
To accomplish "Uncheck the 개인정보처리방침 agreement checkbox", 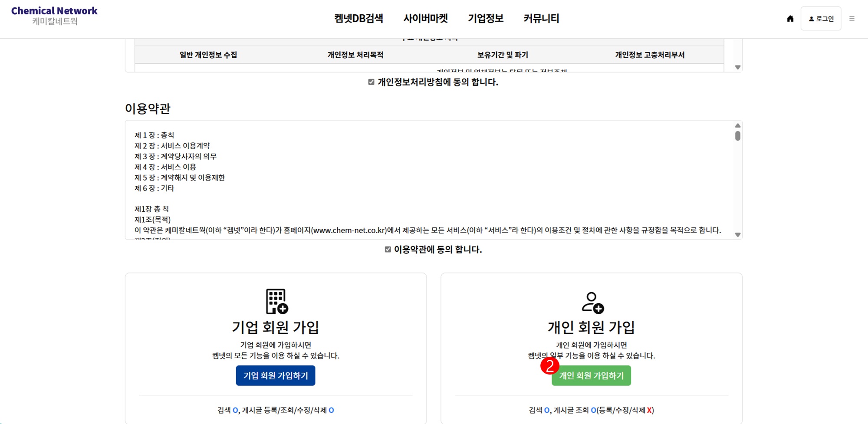I will point(371,82).
